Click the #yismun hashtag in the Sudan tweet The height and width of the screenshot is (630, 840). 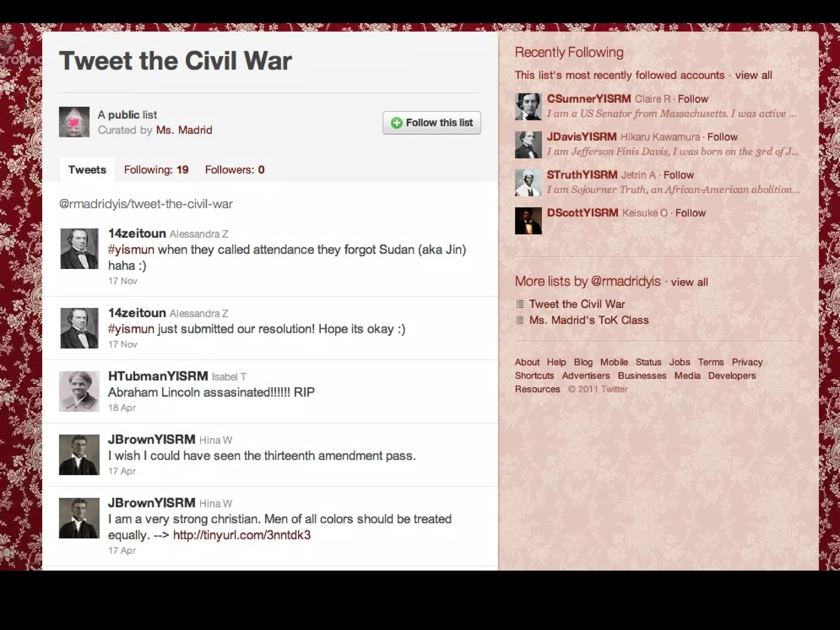pyautogui.click(x=131, y=249)
